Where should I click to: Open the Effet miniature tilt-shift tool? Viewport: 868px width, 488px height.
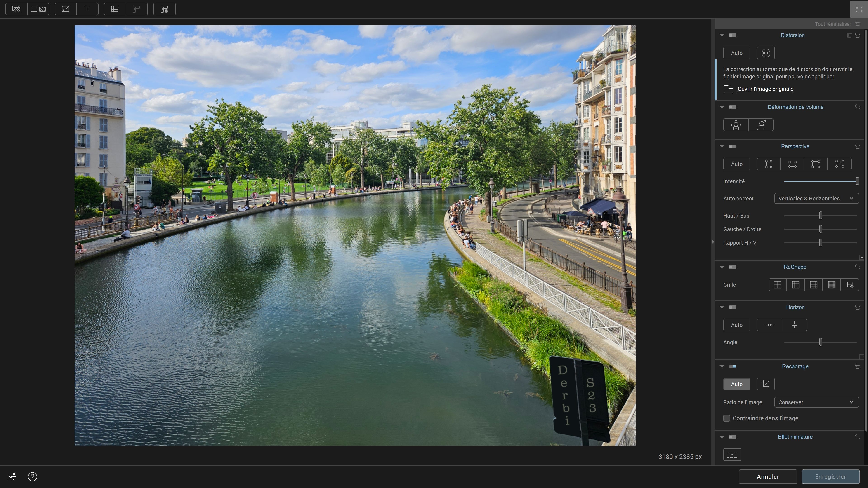pyautogui.click(x=732, y=454)
